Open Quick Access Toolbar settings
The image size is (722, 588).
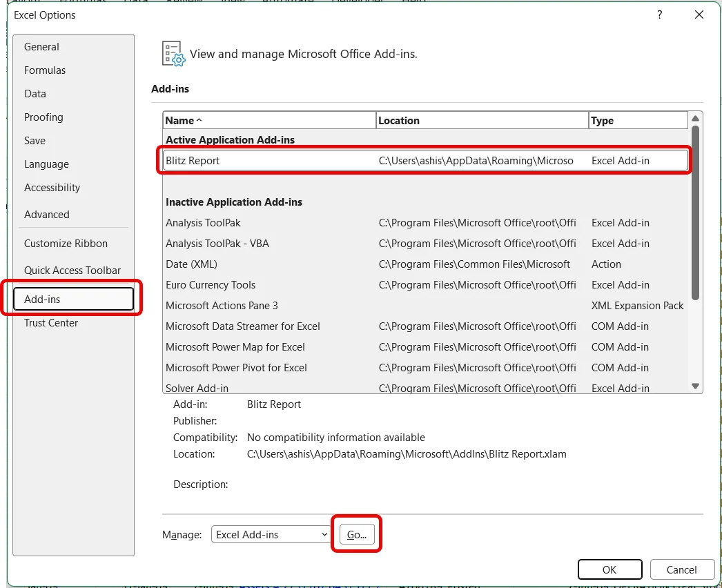tap(72, 271)
